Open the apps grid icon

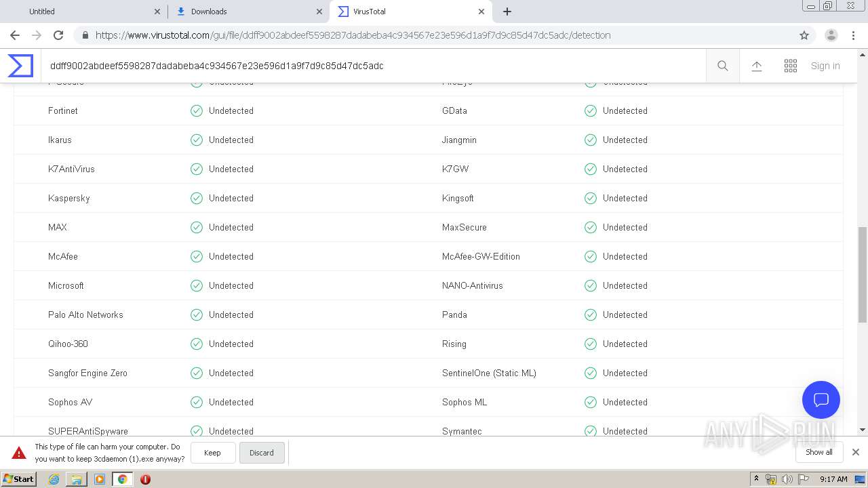791,66
